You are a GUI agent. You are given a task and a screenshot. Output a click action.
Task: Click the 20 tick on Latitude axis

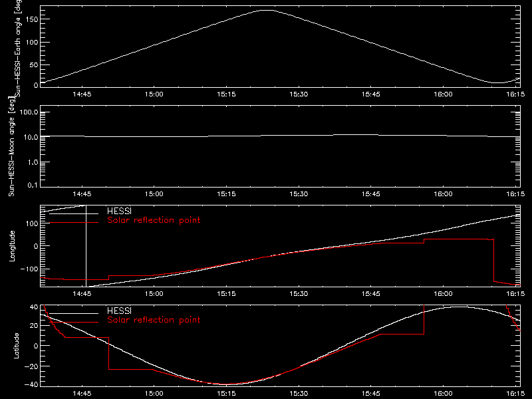click(34, 326)
